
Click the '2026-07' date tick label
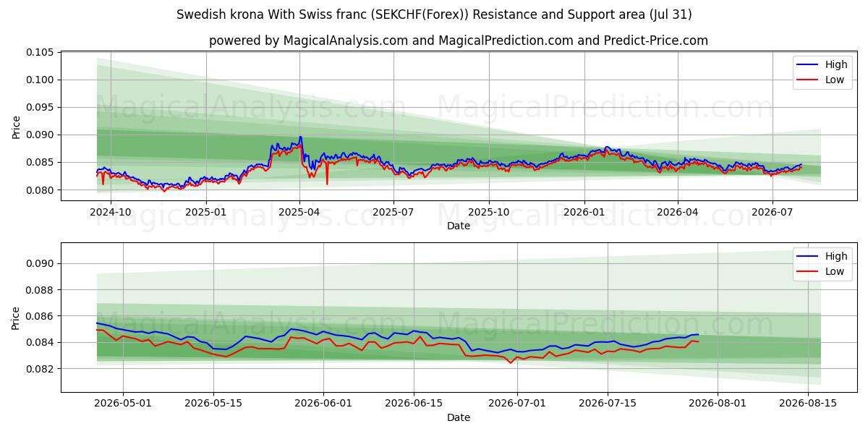771,212
